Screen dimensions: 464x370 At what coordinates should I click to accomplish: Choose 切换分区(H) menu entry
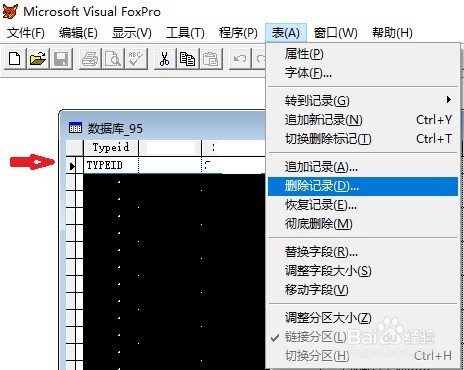pos(363,356)
